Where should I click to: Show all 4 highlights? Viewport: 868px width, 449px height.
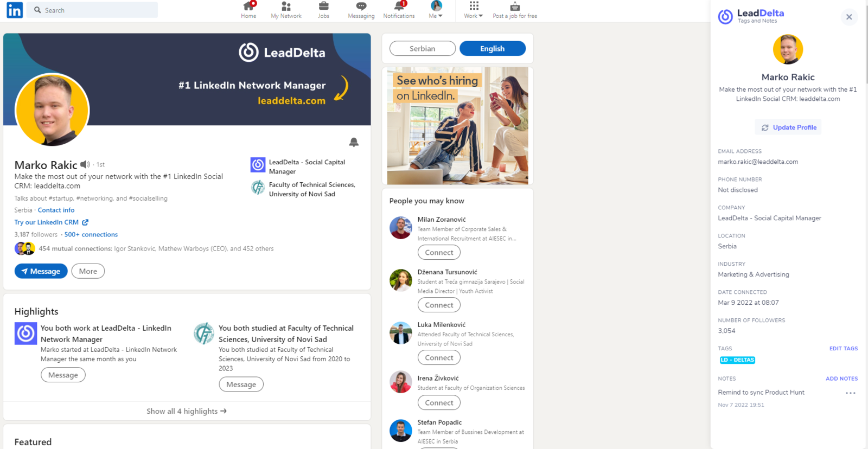187,411
